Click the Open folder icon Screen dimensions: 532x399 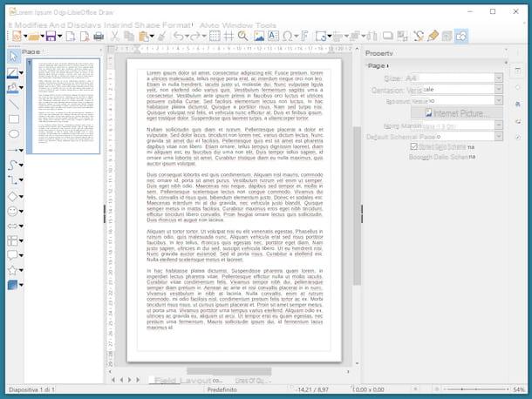click(x=34, y=37)
